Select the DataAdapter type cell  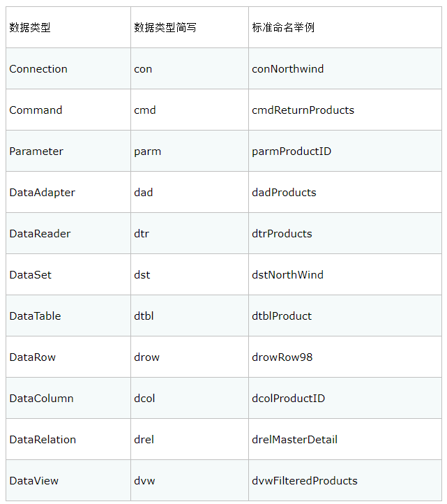(x=42, y=193)
